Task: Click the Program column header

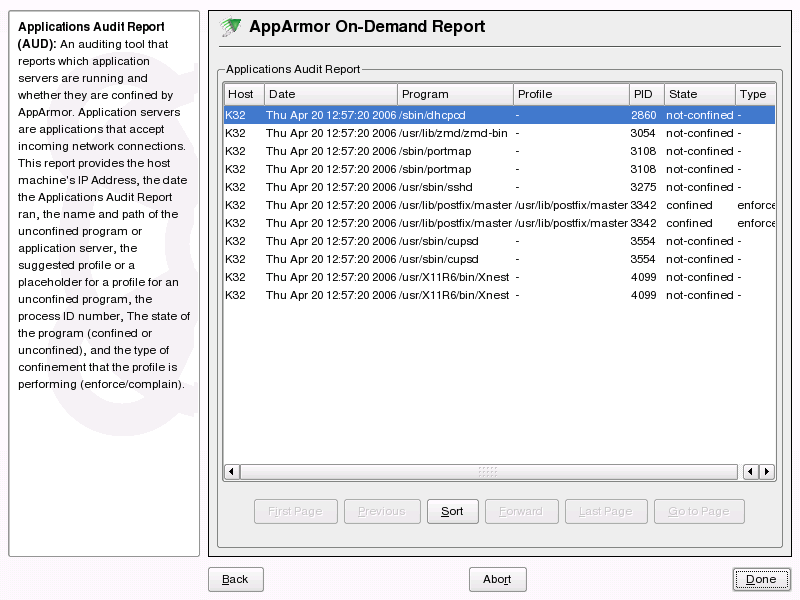Action: 454,94
